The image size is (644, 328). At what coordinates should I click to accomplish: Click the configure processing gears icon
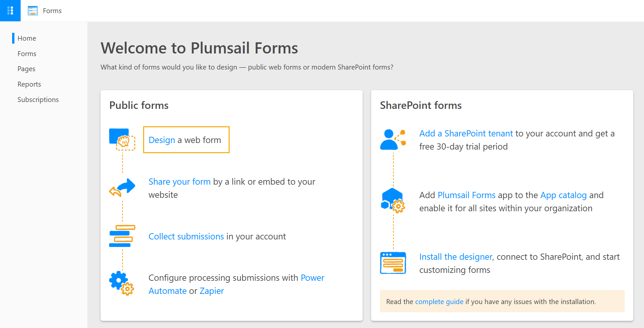[122, 283]
